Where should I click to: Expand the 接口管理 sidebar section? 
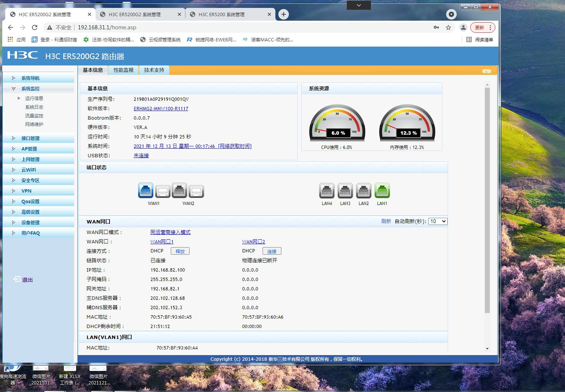click(x=30, y=138)
